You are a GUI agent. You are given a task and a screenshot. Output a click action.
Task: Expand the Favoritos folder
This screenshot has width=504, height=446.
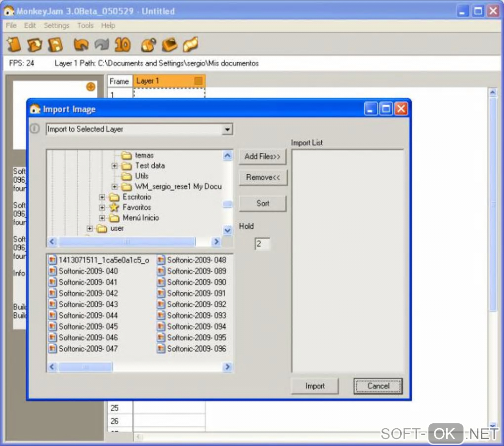[x=102, y=207]
